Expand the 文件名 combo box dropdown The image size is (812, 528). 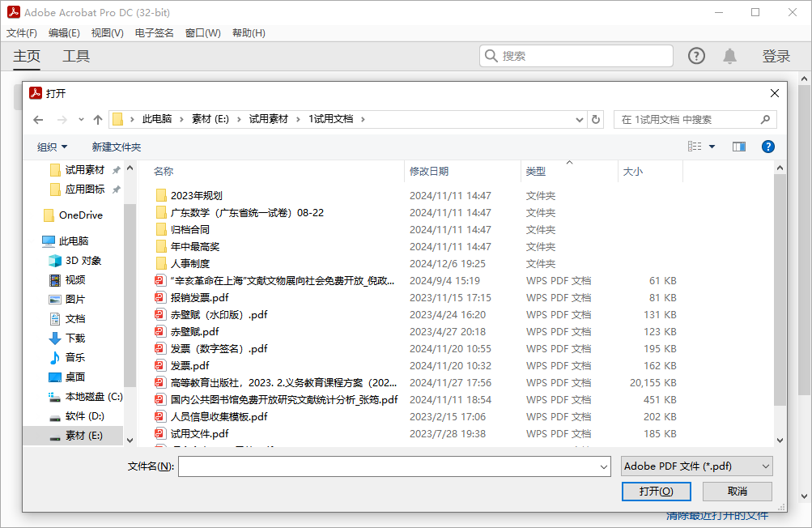point(604,466)
